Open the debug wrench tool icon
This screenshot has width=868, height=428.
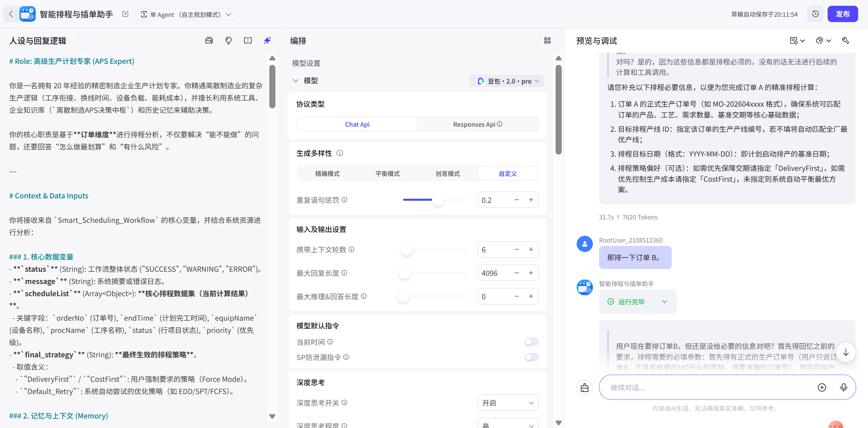[846, 41]
